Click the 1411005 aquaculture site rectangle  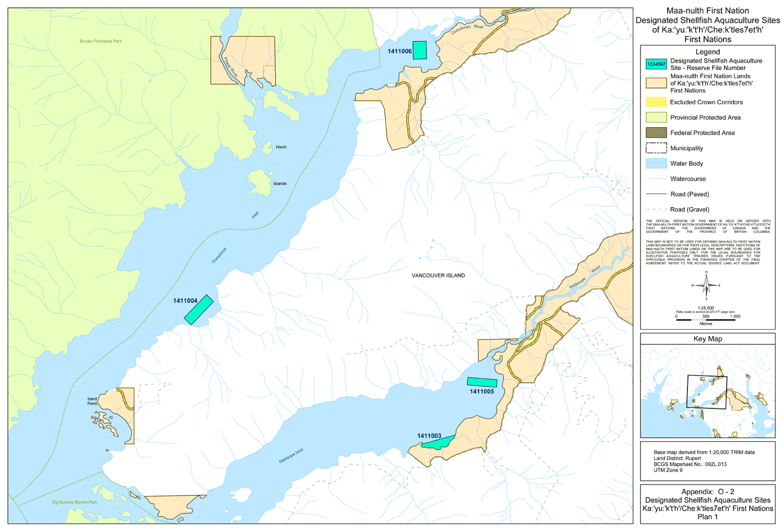point(482,382)
